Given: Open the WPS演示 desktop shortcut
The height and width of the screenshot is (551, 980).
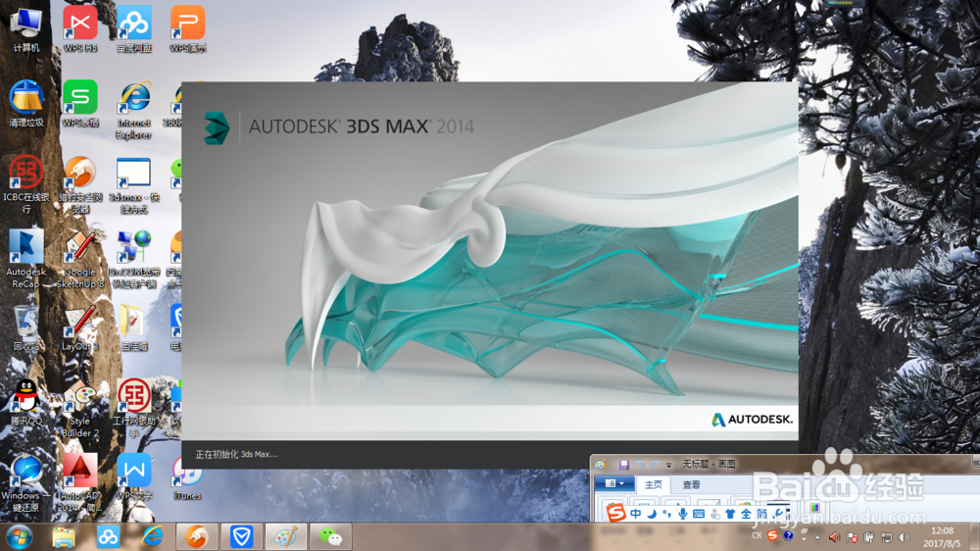Looking at the screenshot, I should (187, 30).
